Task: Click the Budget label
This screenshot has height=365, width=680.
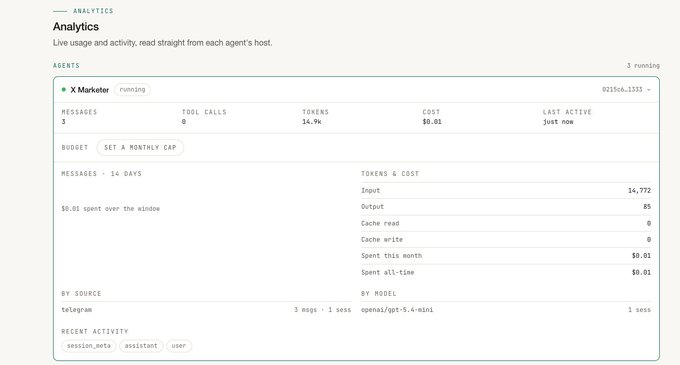Action: pos(75,147)
